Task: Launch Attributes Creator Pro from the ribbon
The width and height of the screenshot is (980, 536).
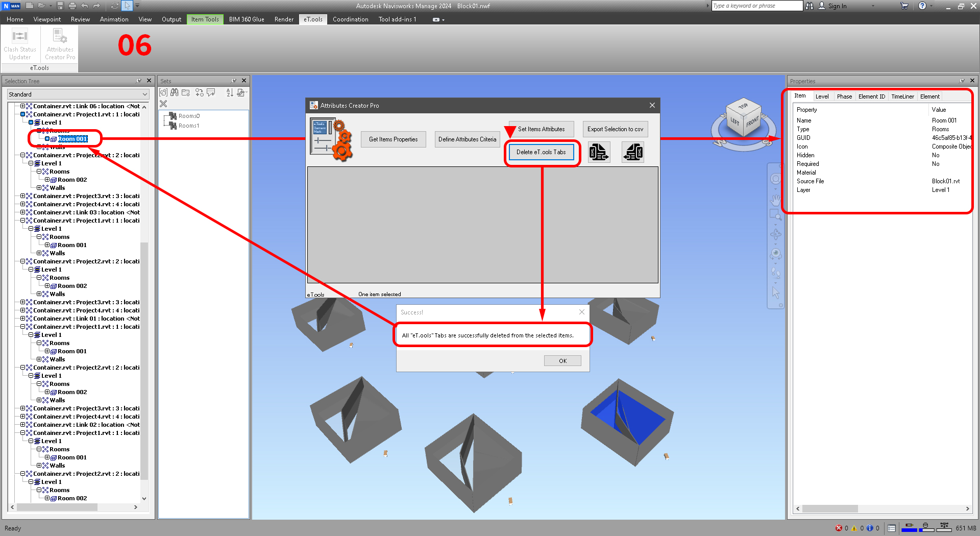Action: [x=60, y=44]
